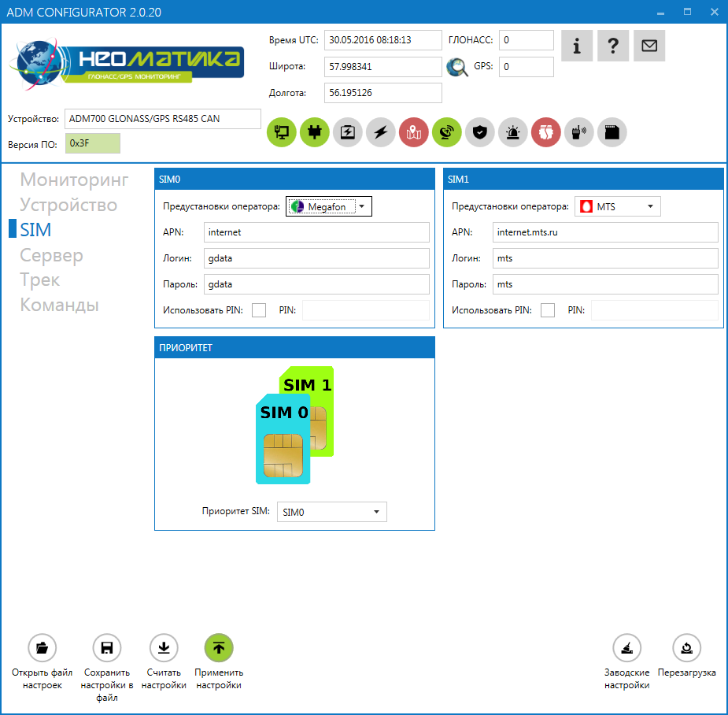Click 'Применить настройки' button
Screen dimensions: 728x715
(x=219, y=648)
